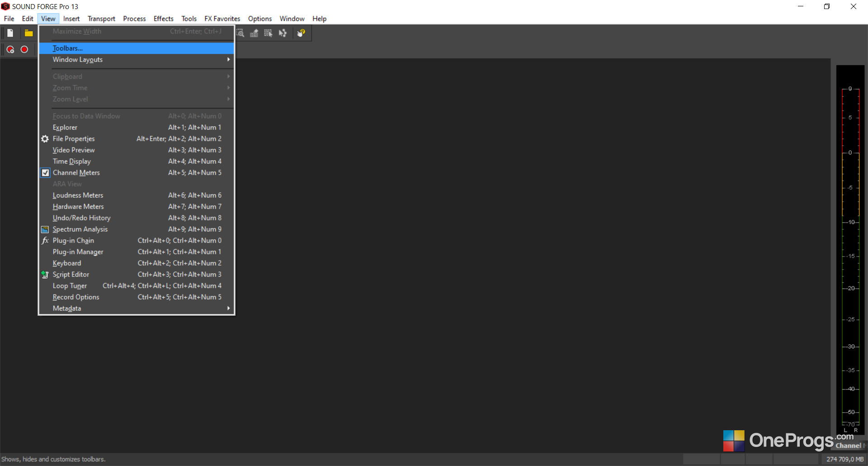Select the Time Display menu entry
This screenshot has height=466, width=868.
click(x=137, y=162)
